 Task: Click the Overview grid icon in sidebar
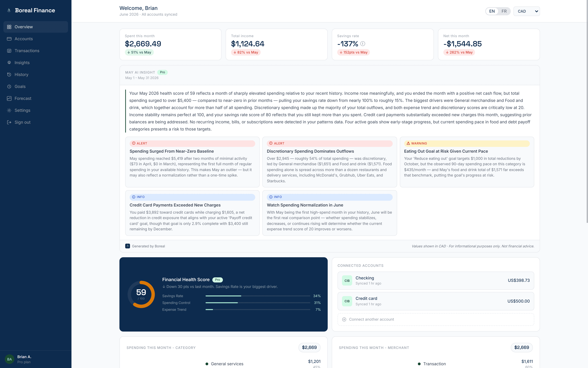pos(9,27)
